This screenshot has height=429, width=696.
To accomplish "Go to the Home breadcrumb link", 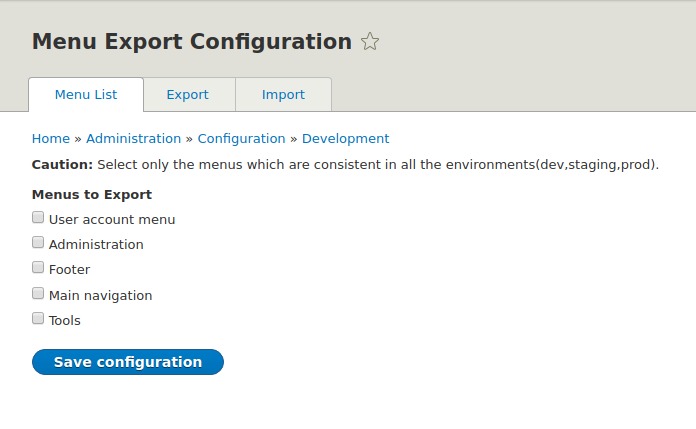I will pyautogui.click(x=51, y=139).
